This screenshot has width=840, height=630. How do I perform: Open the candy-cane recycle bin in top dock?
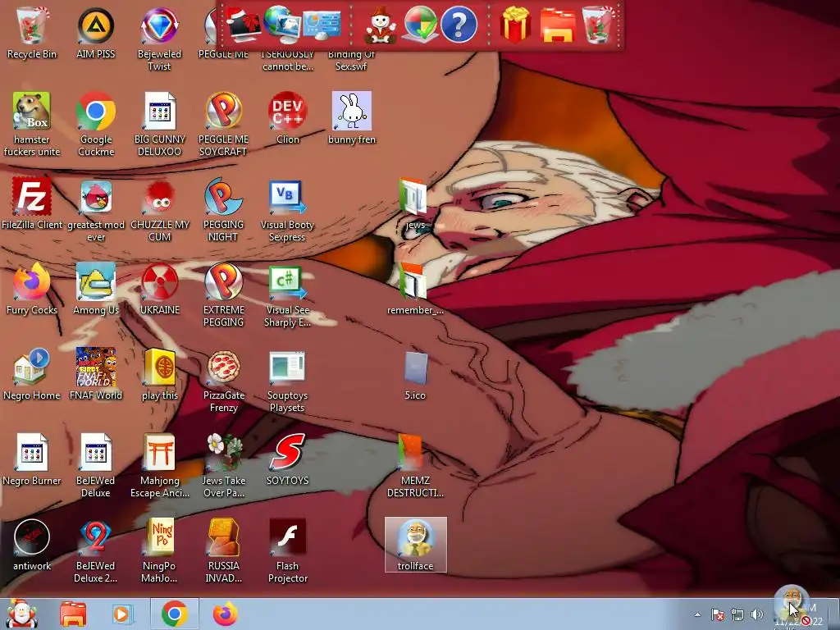point(597,25)
